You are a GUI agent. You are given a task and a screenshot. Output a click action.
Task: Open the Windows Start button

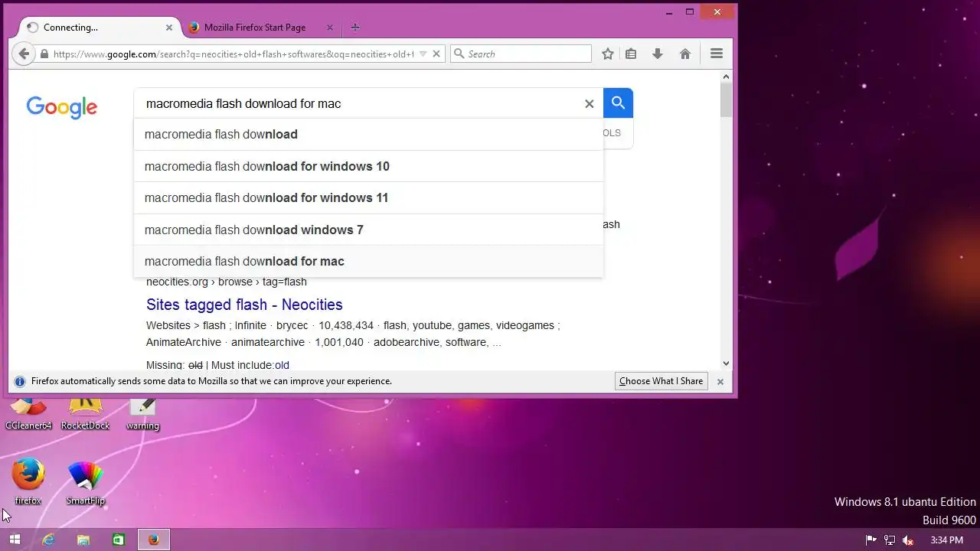coord(15,540)
